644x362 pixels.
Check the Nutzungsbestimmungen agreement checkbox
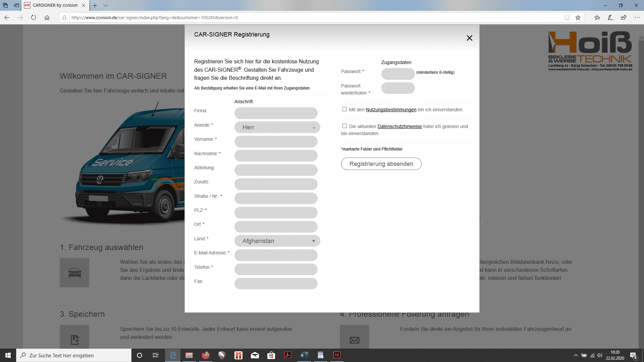344,109
